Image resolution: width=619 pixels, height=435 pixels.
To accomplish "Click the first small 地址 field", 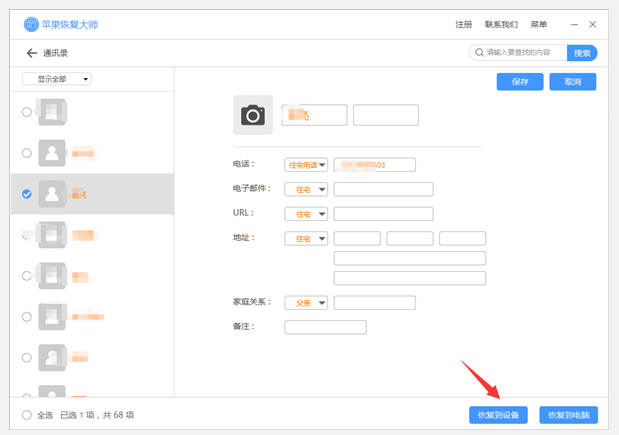I will coord(357,238).
